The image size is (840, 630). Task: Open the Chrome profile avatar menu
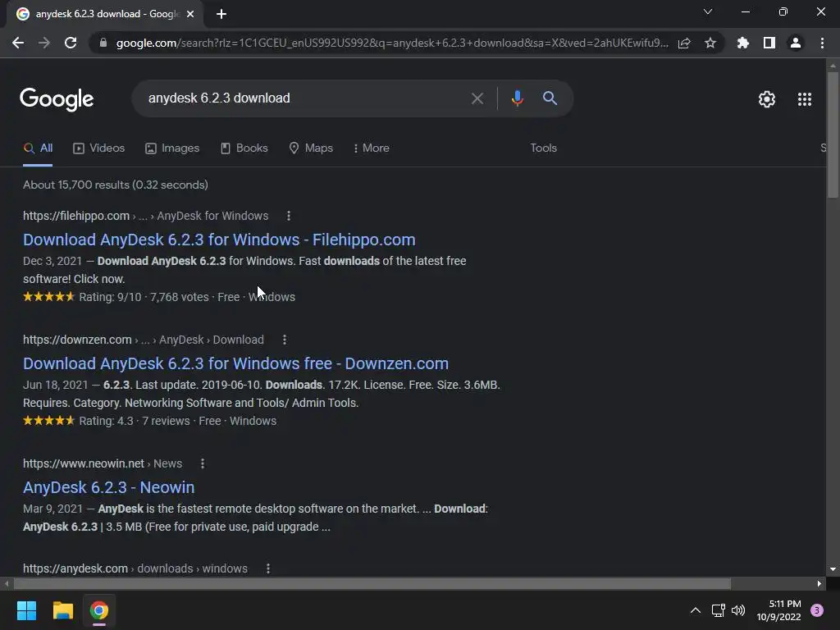coord(796,43)
